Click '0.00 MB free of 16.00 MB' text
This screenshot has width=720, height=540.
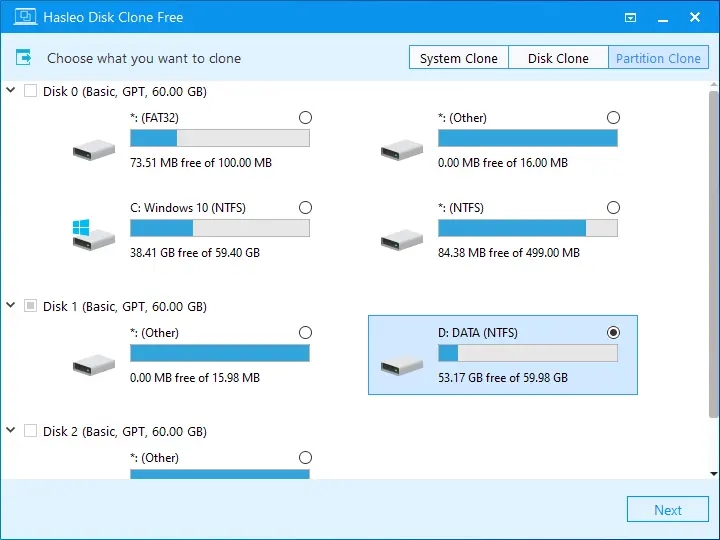coord(503,163)
